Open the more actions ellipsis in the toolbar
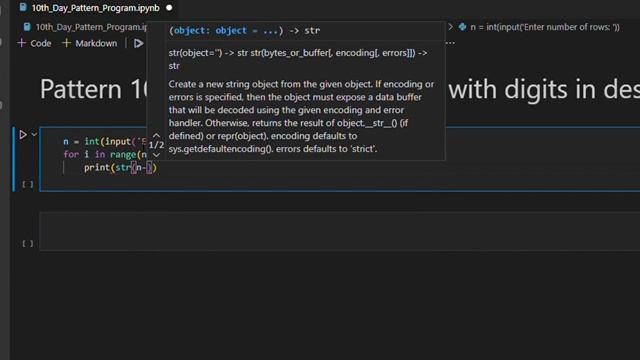 click(x=450, y=43)
